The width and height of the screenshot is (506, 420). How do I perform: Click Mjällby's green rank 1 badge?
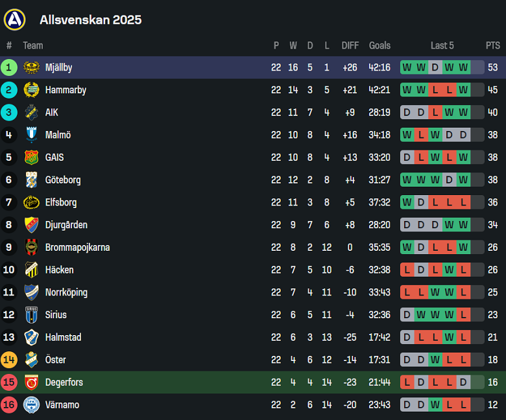pyautogui.click(x=9, y=67)
